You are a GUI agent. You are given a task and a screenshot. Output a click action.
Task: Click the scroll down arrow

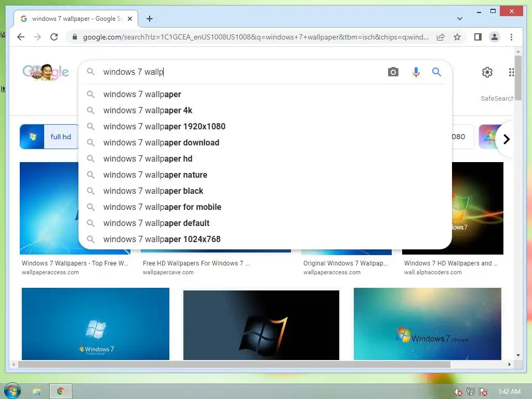click(x=518, y=355)
